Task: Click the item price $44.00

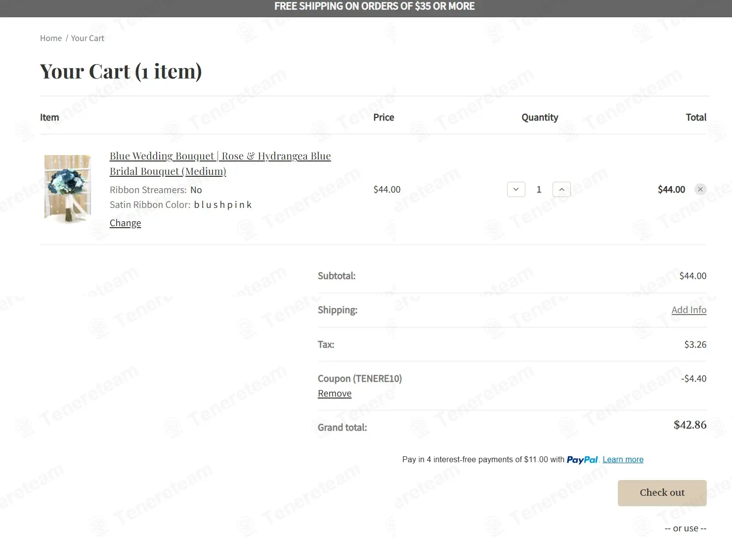Action: pos(387,189)
